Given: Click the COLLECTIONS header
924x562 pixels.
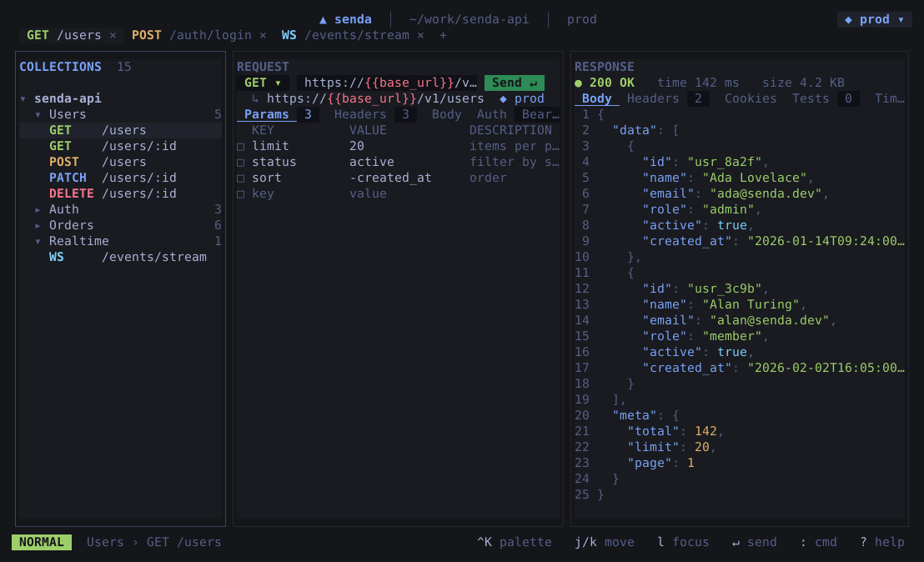Looking at the screenshot, I should (60, 67).
